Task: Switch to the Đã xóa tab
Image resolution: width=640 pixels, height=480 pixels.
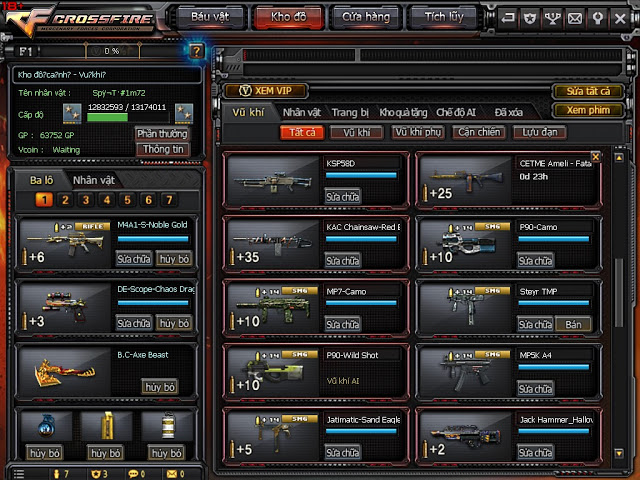Action: (509, 112)
